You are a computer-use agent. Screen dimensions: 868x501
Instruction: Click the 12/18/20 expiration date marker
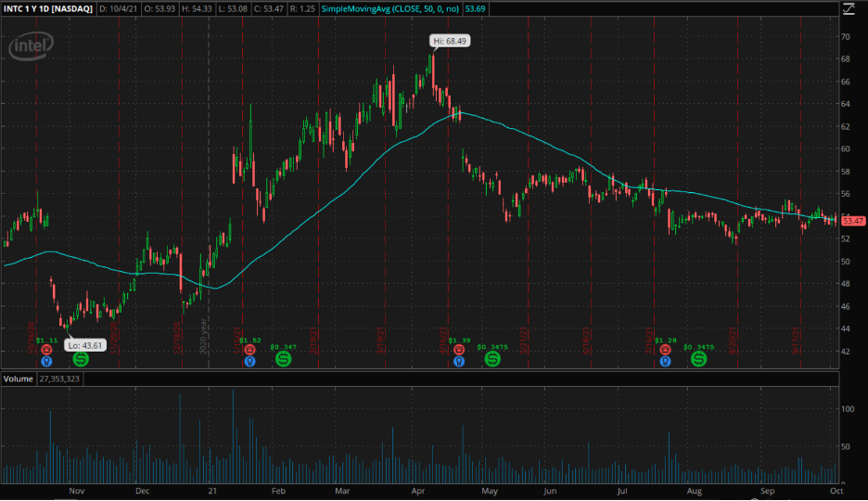177,338
